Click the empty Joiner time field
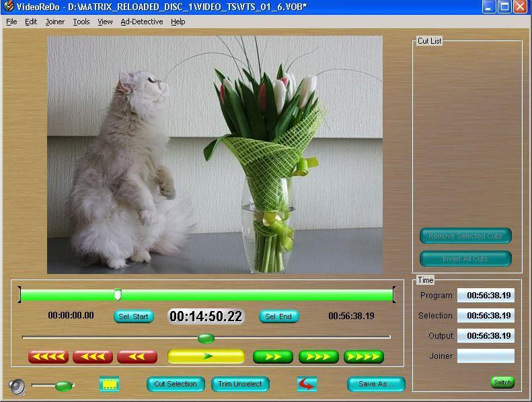The height and width of the screenshot is (402, 532). [x=486, y=356]
